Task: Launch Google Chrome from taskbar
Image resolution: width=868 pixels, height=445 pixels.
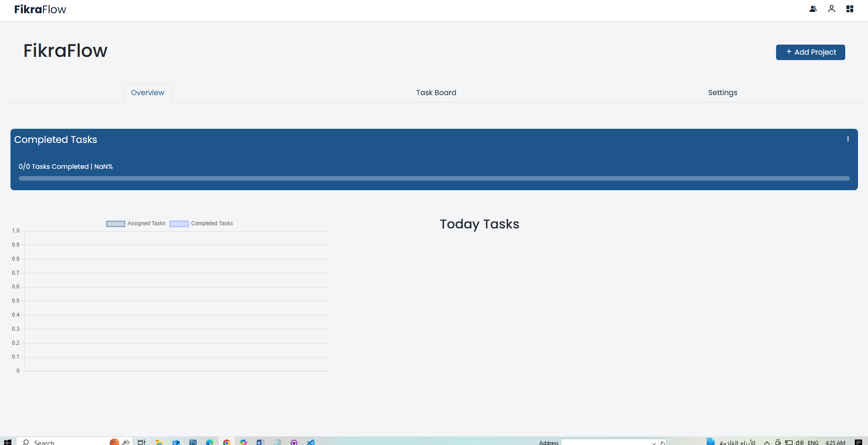Action: (x=226, y=442)
